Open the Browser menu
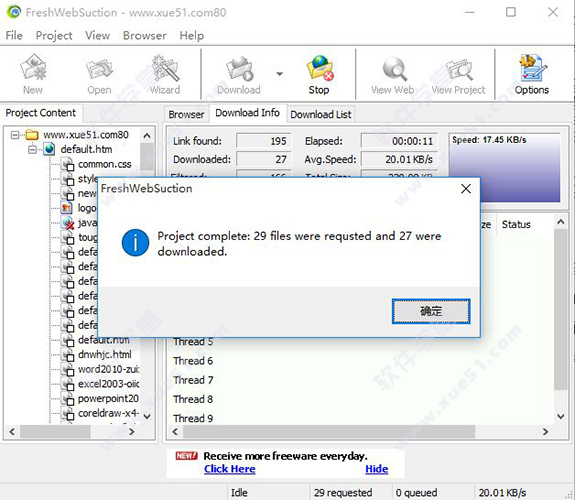This screenshot has height=500, width=575. pyautogui.click(x=144, y=36)
